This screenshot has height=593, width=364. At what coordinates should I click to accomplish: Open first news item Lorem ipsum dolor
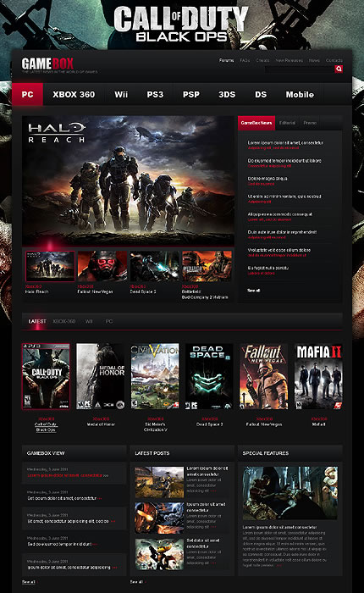tap(285, 145)
